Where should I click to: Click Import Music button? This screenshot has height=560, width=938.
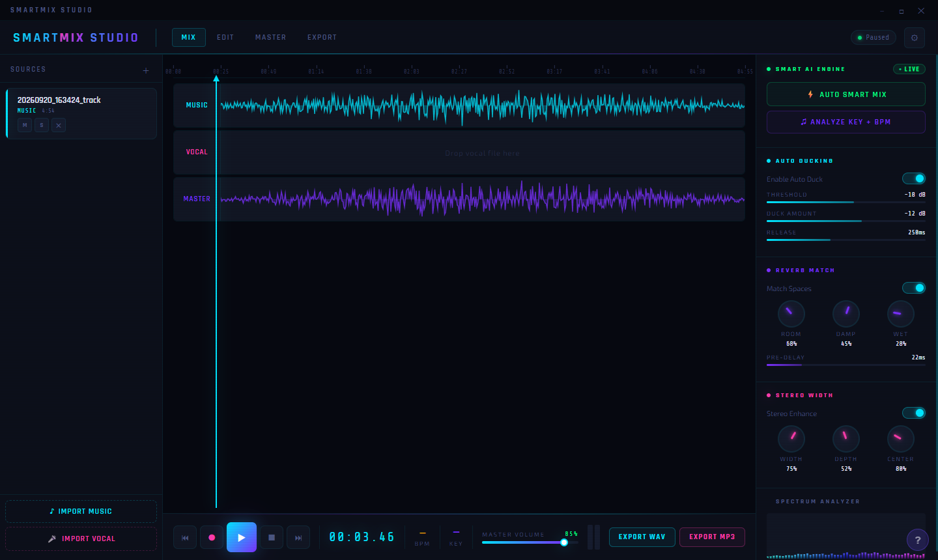[81, 511]
